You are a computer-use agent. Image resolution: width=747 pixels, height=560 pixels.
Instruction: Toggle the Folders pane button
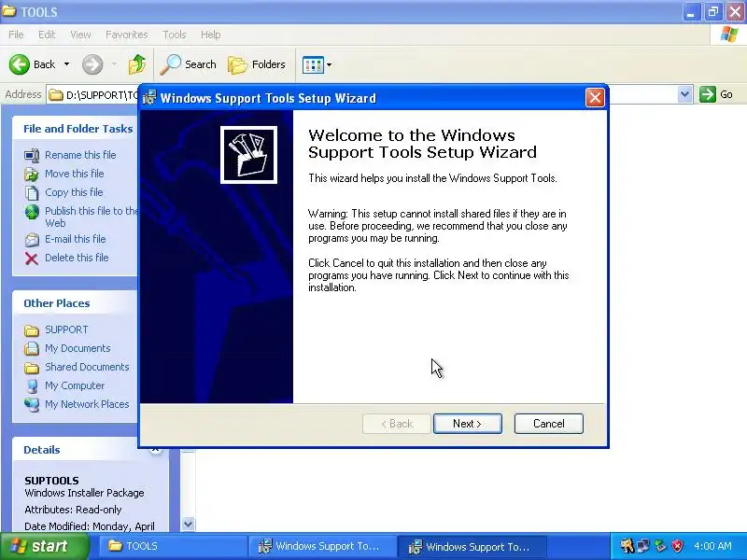click(x=256, y=64)
